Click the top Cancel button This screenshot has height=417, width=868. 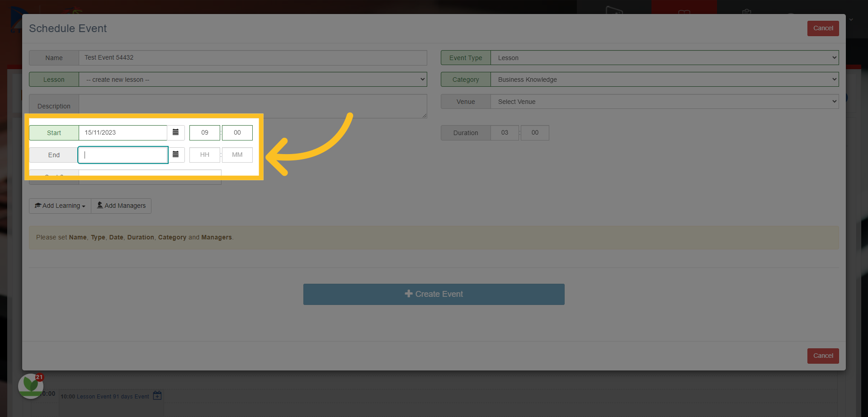[x=823, y=28]
